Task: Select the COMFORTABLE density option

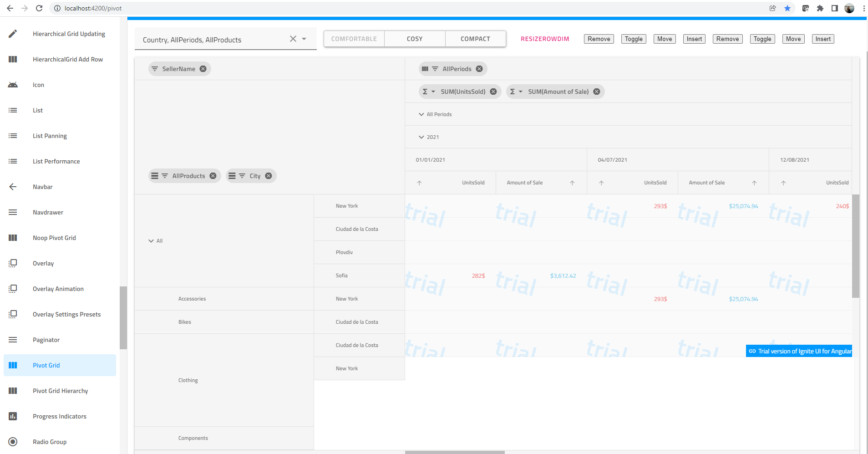Action: click(x=354, y=39)
